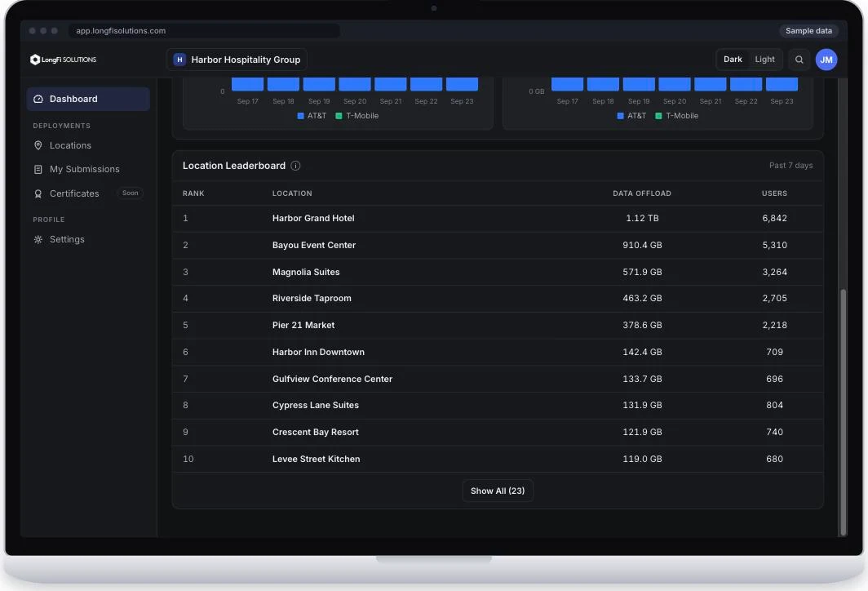Click the app.longfisolutions.com address bar
Image resolution: width=868 pixels, height=591 pixels.
pyautogui.click(x=205, y=31)
